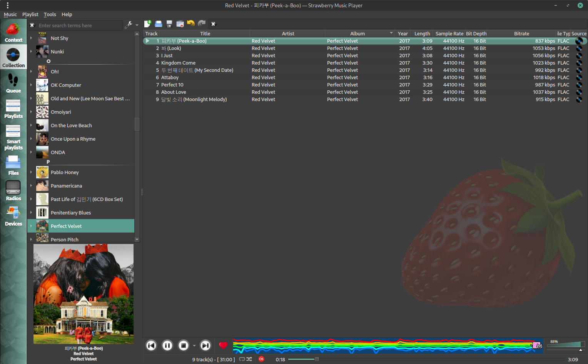Create a new playlist using toolbar icon

[x=147, y=24]
